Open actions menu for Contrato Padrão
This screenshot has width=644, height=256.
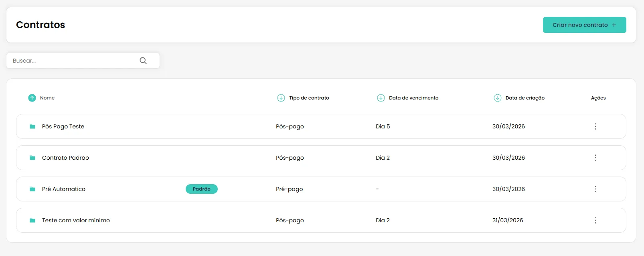(595, 158)
